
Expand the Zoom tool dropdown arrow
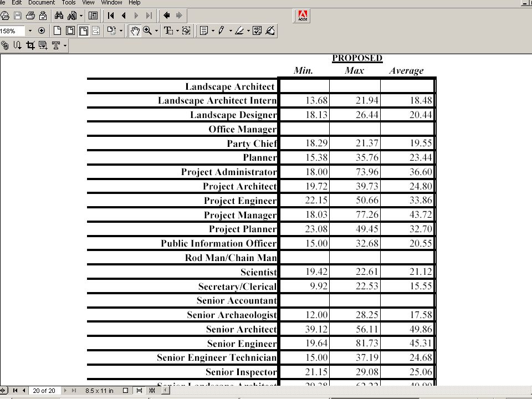point(156,31)
